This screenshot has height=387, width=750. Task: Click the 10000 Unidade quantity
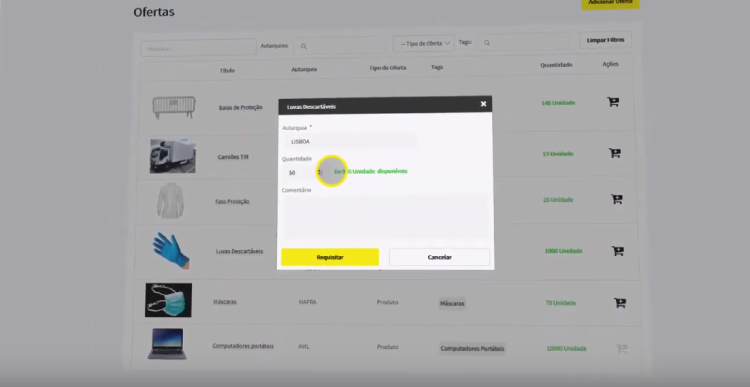point(567,349)
